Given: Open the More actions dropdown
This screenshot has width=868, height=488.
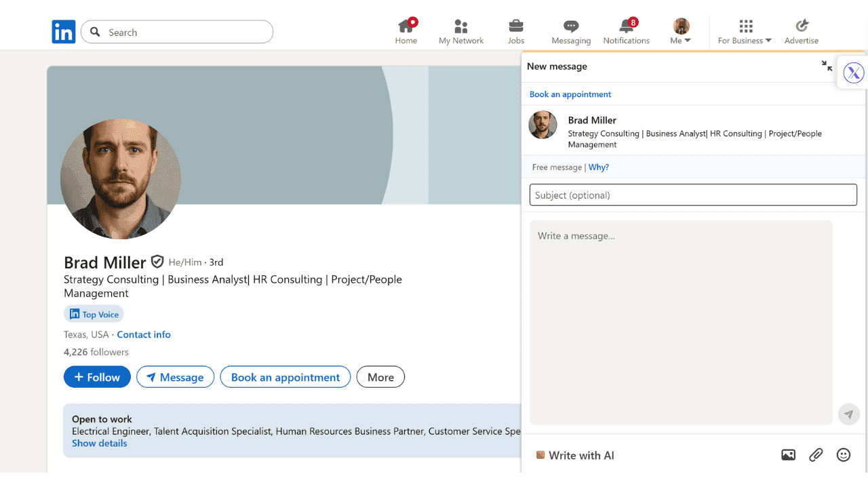Looking at the screenshot, I should 380,377.
